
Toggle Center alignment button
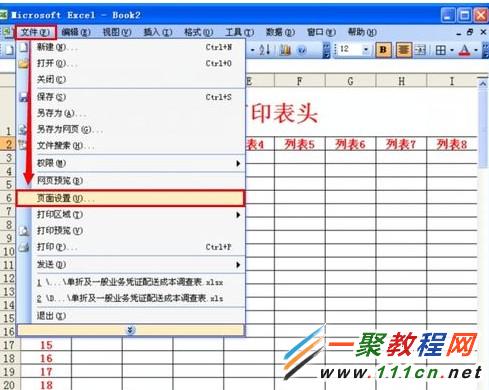[403, 50]
